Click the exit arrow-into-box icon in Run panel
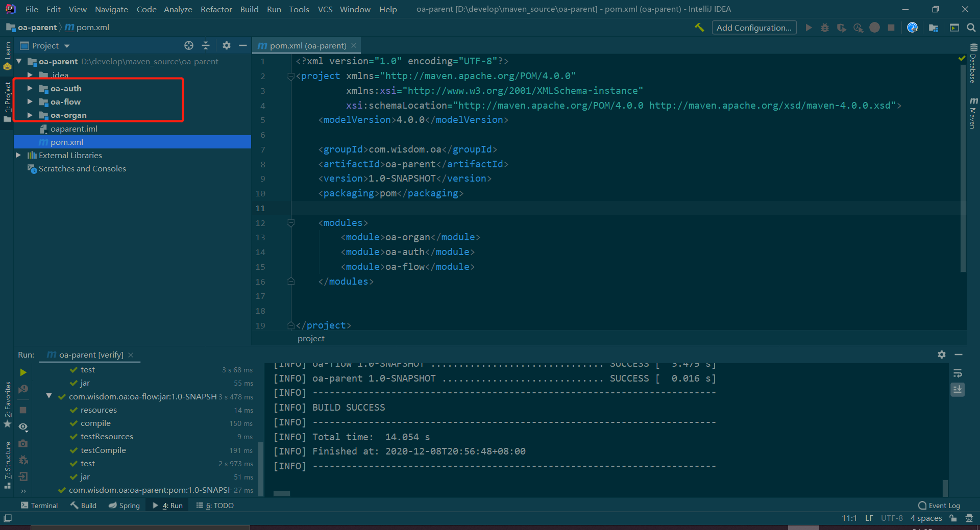This screenshot has height=530, width=980. pos(23,476)
